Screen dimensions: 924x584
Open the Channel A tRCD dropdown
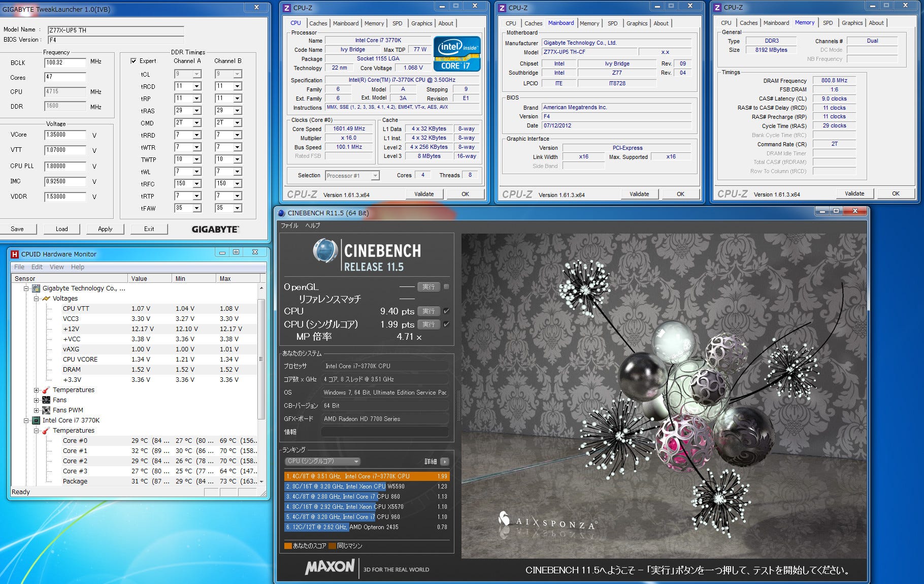[x=196, y=86]
